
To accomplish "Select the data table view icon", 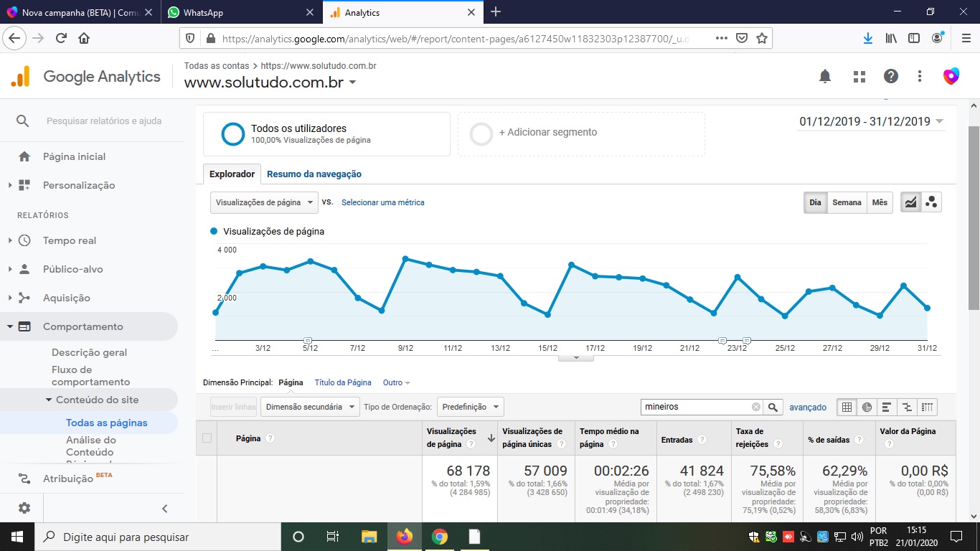I will click(847, 407).
